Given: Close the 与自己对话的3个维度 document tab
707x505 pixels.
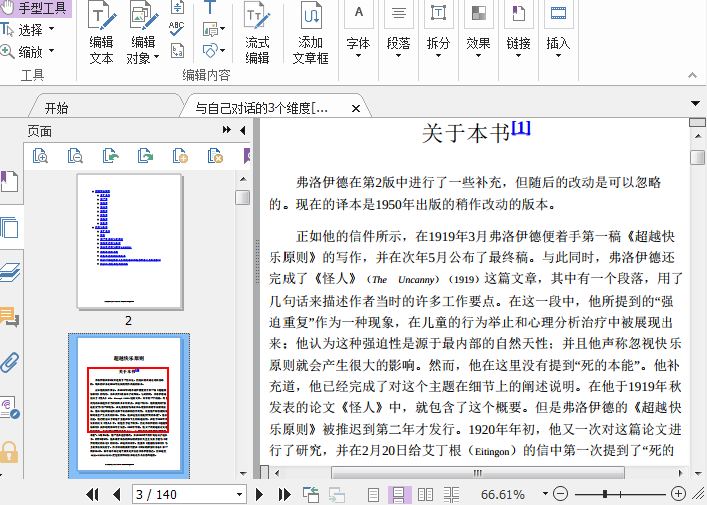Looking at the screenshot, I should click(356, 109).
